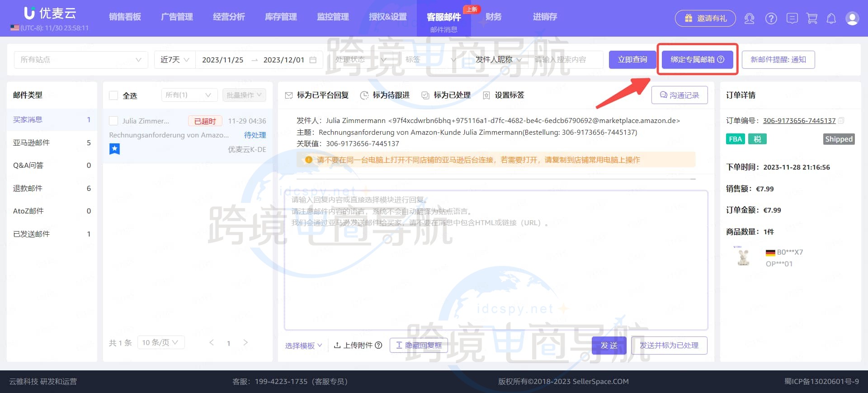This screenshot has height=393, width=868.
Task: Click the 绑定专属邮箱 button
Action: click(x=697, y=60)
